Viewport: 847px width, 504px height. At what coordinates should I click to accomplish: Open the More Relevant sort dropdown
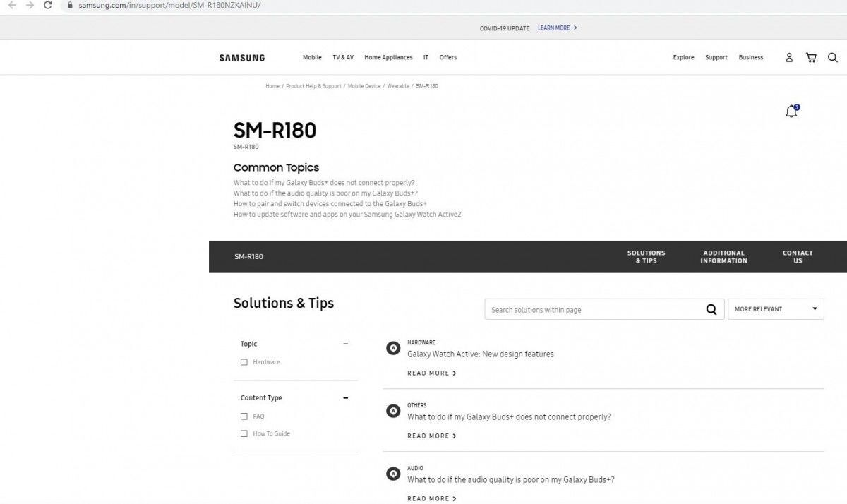coord(775,309)
